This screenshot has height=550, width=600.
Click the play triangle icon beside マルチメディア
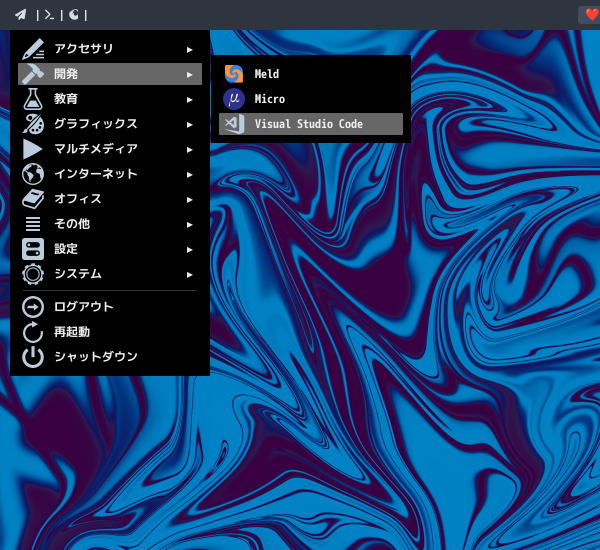[33, 149]
